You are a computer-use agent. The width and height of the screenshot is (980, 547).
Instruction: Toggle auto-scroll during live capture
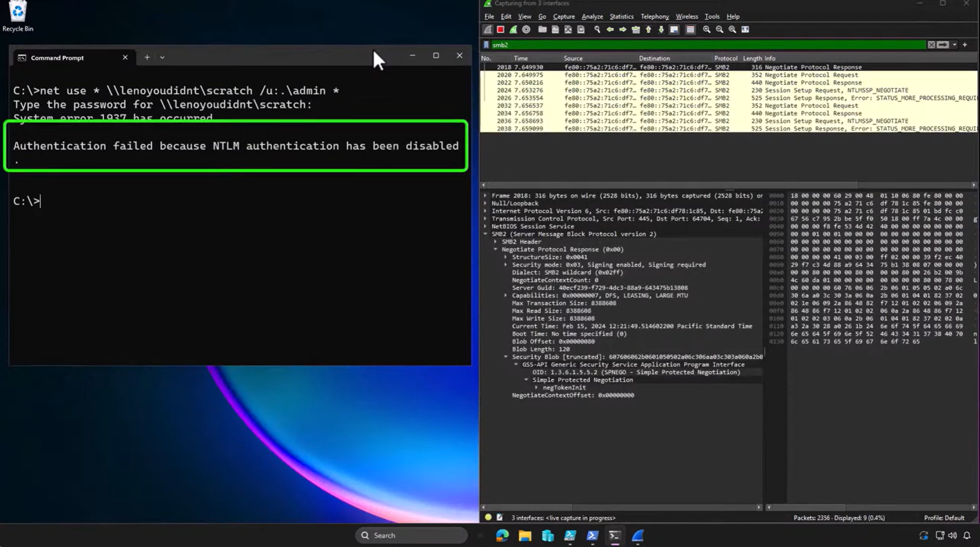click(674, 30)
